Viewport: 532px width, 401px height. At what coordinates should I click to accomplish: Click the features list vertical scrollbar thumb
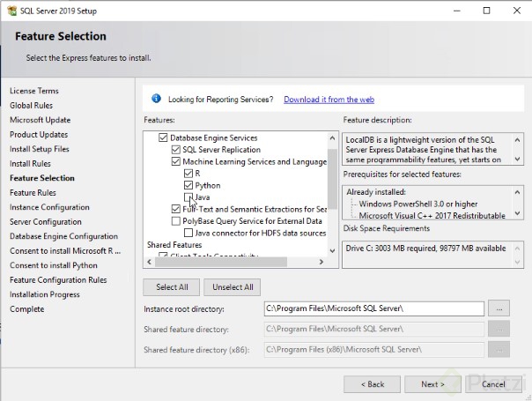click(333, 179)
